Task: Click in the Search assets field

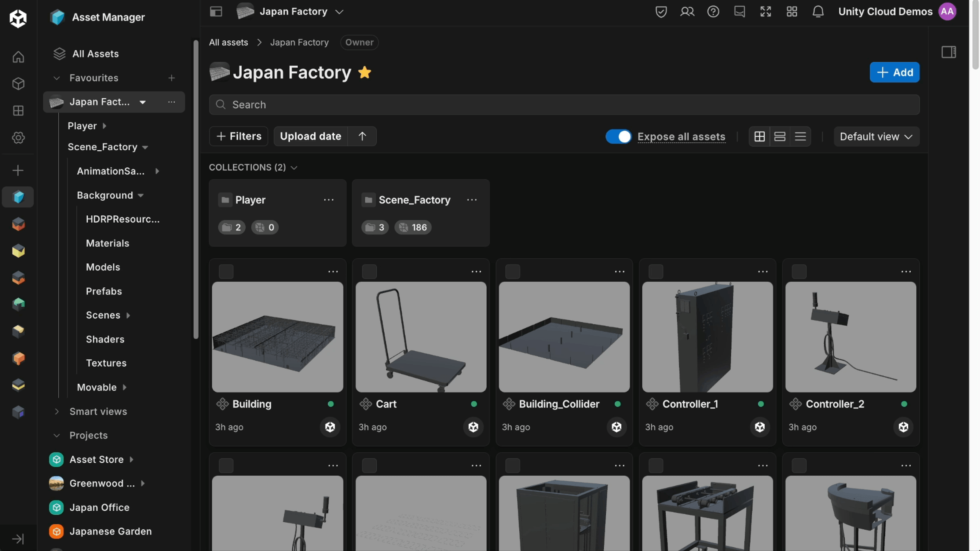Action: click(x=564, y=104)
